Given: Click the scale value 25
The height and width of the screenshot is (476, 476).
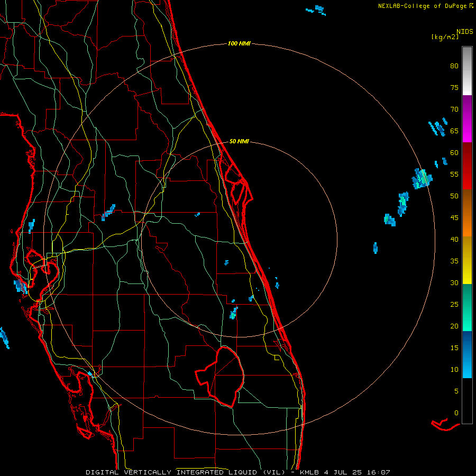Looking at the screenshot, I should (x=454, y=305).
